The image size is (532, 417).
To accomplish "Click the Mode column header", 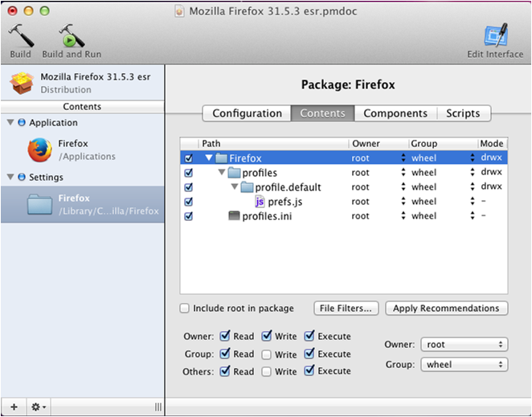I will pos(493,144).
